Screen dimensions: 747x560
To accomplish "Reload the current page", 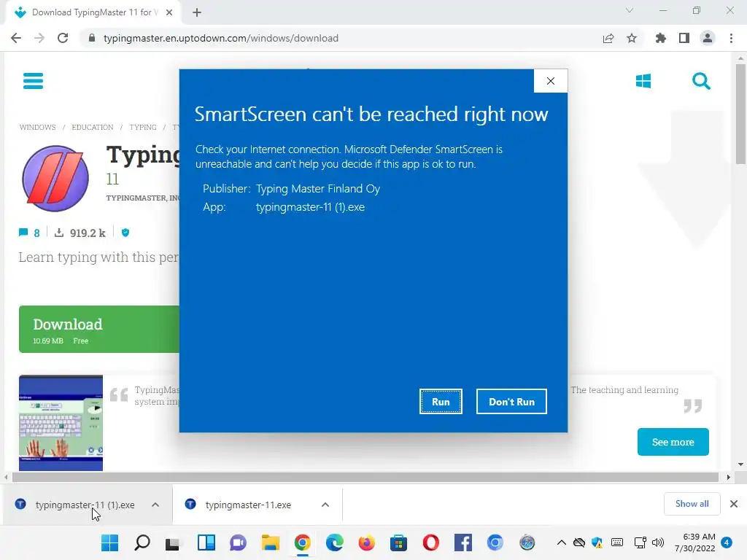I will pyautogui.click(x=63, y=38).
